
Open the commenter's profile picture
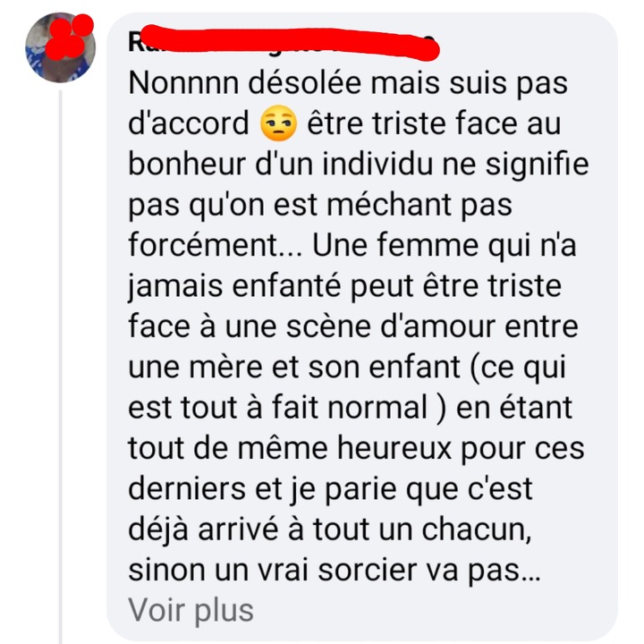click(x=61, y=47)
